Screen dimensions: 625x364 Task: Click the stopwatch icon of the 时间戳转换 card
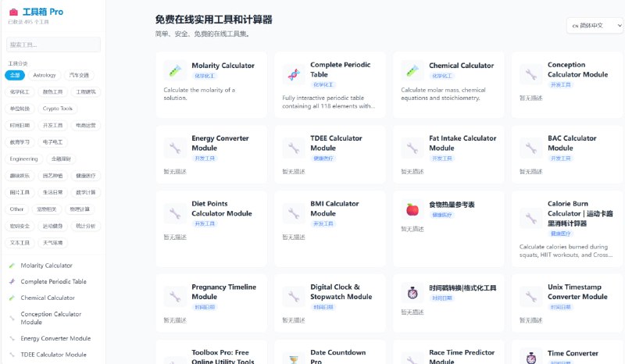pos(412,293)
